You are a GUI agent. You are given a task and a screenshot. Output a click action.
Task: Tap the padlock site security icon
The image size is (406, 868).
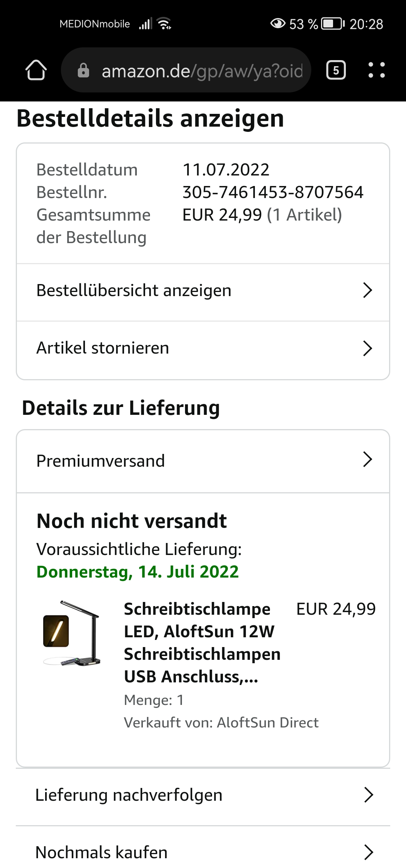83,70
